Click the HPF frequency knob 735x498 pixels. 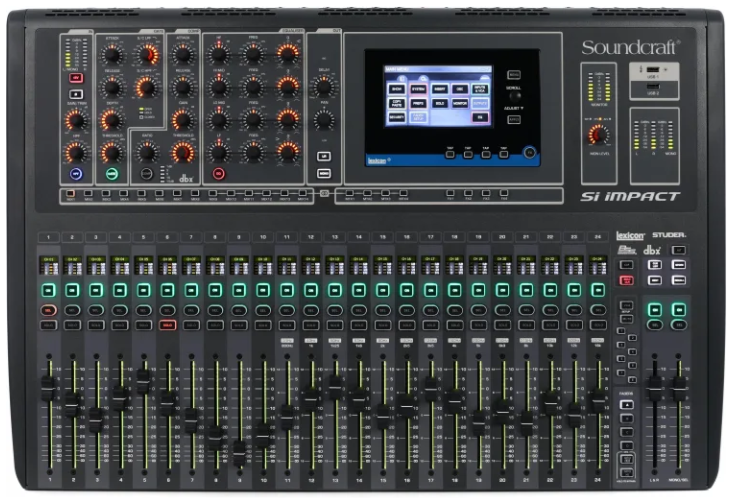[76, 152]
